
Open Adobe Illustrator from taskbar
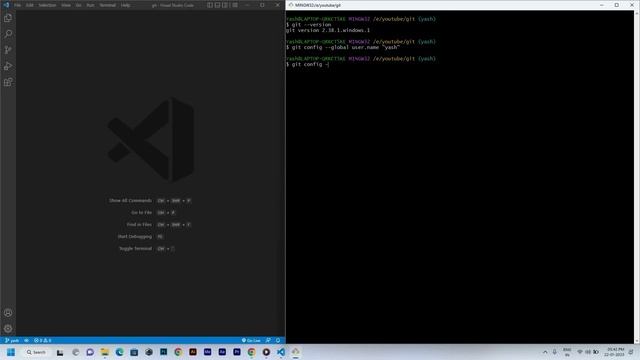click(193, 352)
